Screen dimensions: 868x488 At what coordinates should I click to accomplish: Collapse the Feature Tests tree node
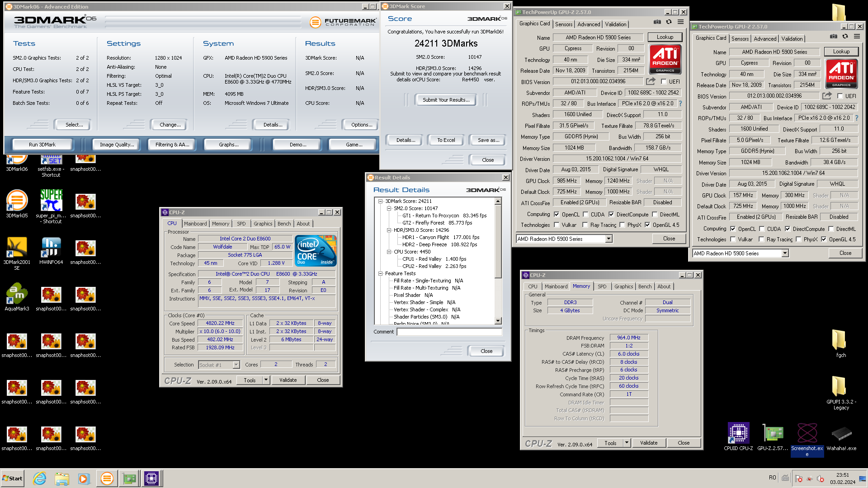click(380, 273)
